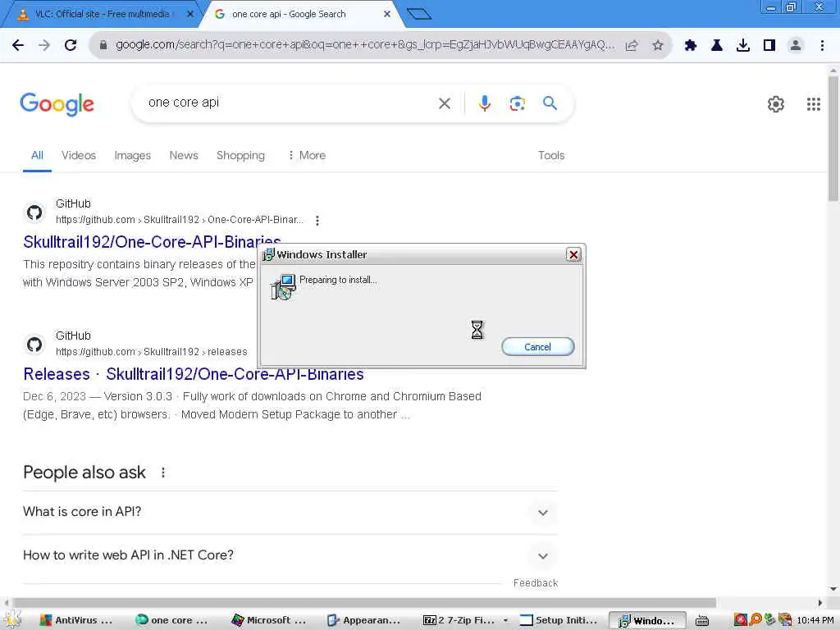Click the horizontal page scrollbar thumb
The image size is (840, 630).
(x=364, y=603)
